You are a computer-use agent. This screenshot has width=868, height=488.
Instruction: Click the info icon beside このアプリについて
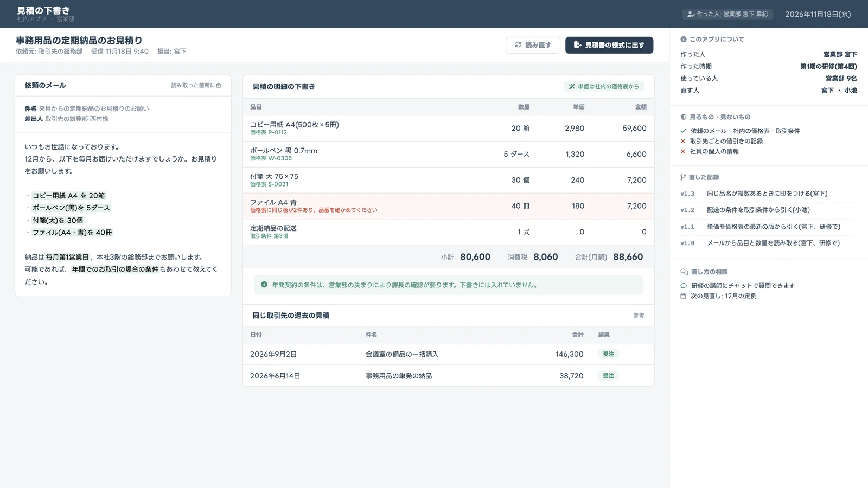[x=684, y=39]
